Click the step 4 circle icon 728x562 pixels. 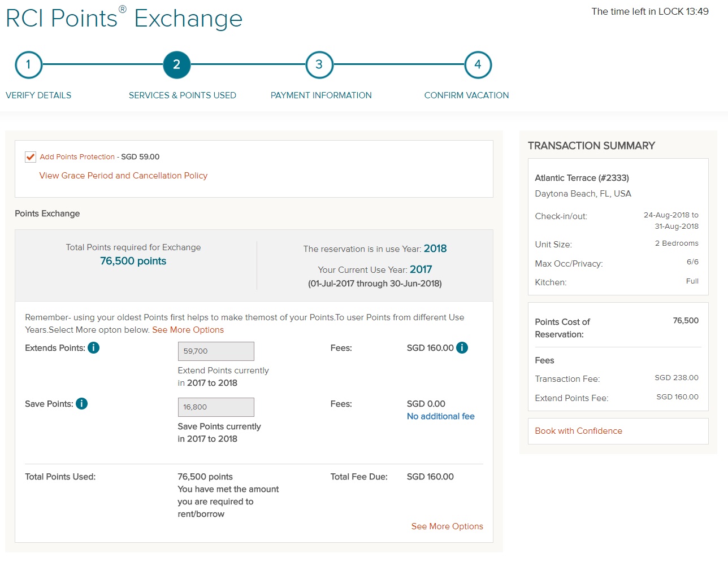(478, 65)
